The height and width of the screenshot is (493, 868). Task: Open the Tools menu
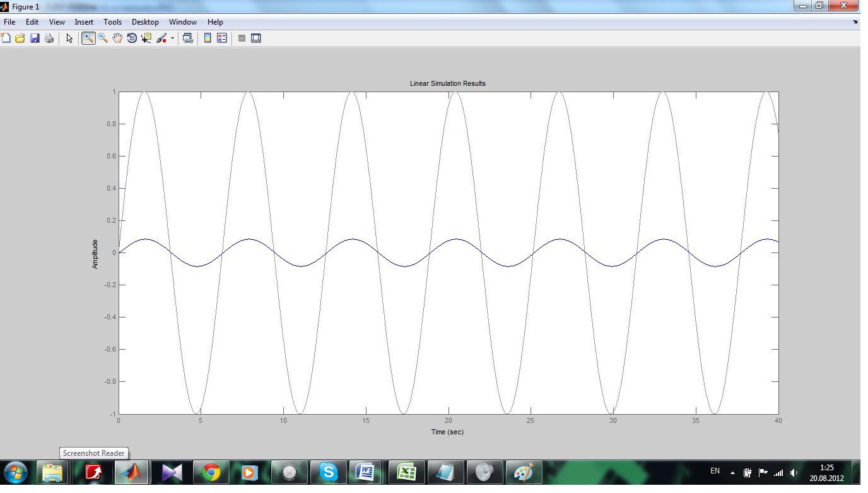tap(112, 22)
